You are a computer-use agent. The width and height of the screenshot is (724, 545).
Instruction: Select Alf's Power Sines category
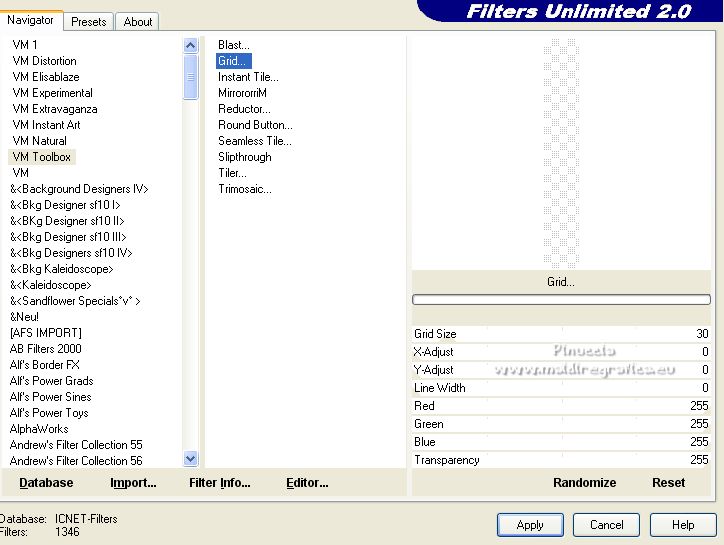click(x=50, y=397)
